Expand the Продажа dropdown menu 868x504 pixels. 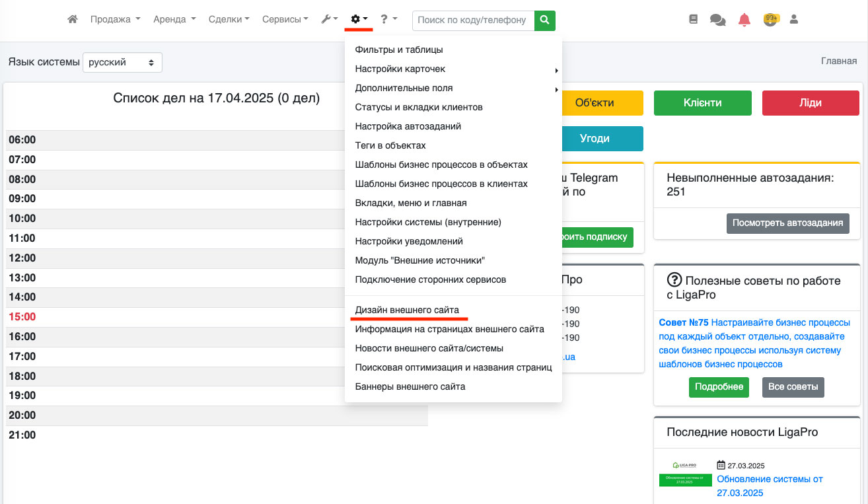tap(115, 20)
